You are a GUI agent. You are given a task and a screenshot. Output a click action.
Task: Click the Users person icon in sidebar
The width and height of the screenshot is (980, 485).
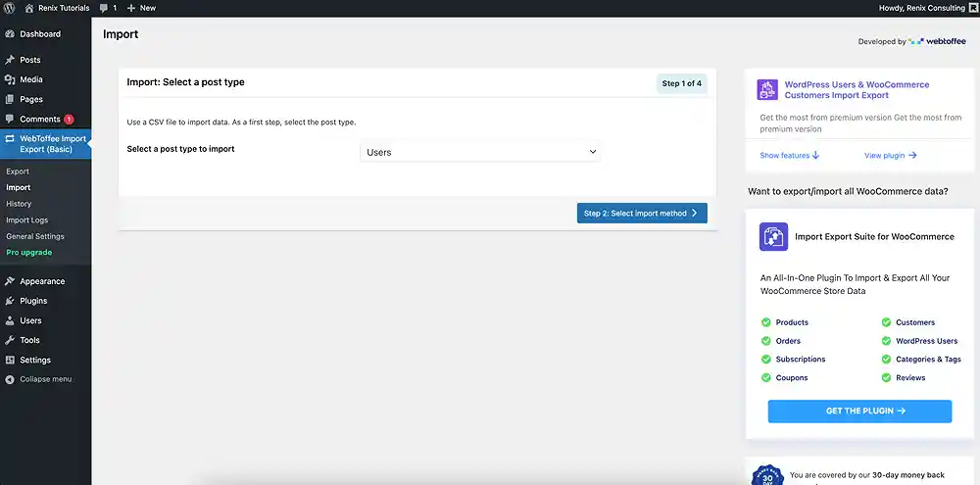(x=10, y=320)
